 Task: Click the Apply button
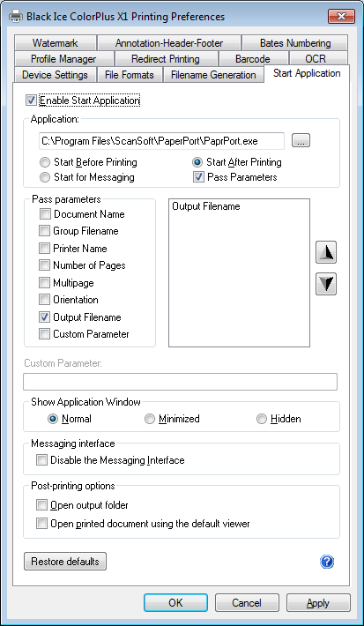[x=318, y=602]
